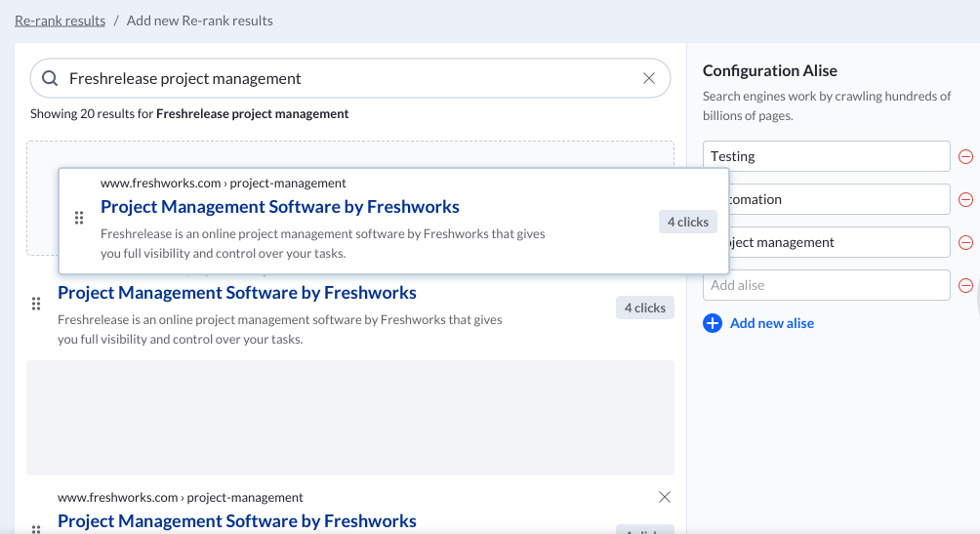Click the Configuration Alise heading
This screenshot has width=980, height=534.
tap(770, 70)
